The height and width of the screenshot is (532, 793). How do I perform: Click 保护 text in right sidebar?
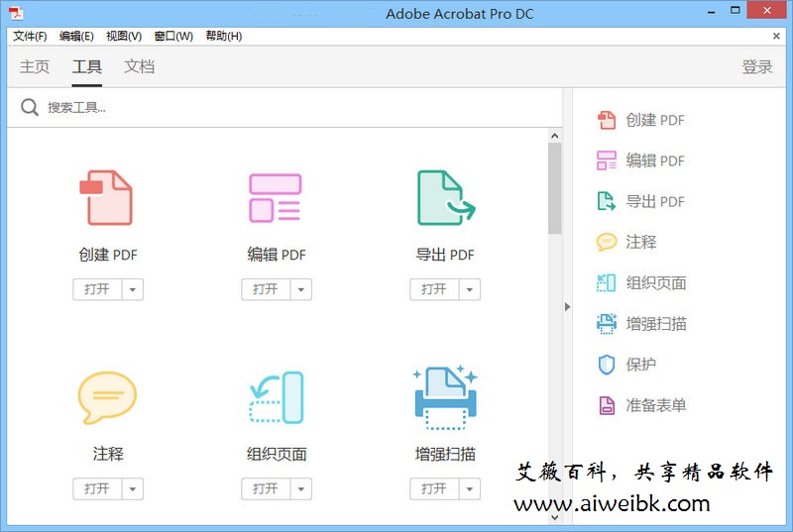pos(640,365)
